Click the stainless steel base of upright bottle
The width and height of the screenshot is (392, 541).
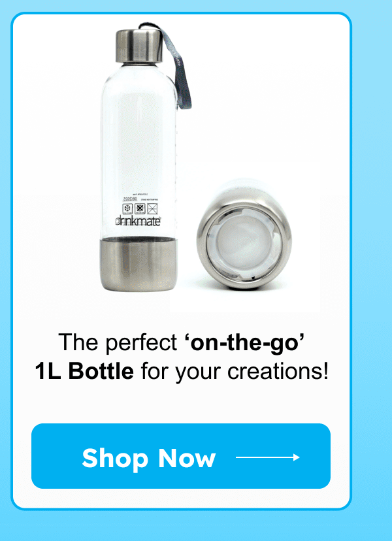point(138,265)
